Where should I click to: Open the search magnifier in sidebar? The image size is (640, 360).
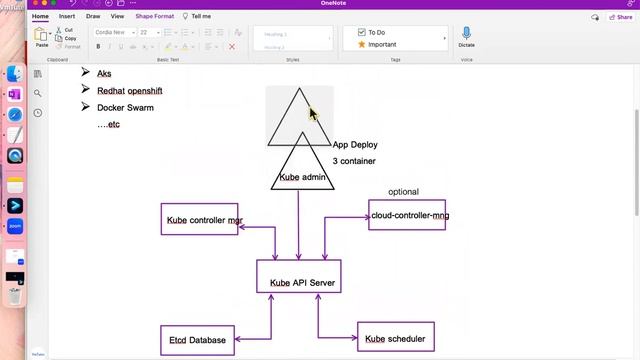tap(38, 93)
